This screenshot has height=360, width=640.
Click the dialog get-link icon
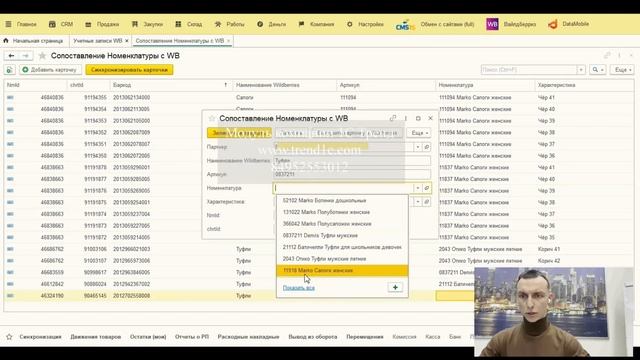coord(393,118)
